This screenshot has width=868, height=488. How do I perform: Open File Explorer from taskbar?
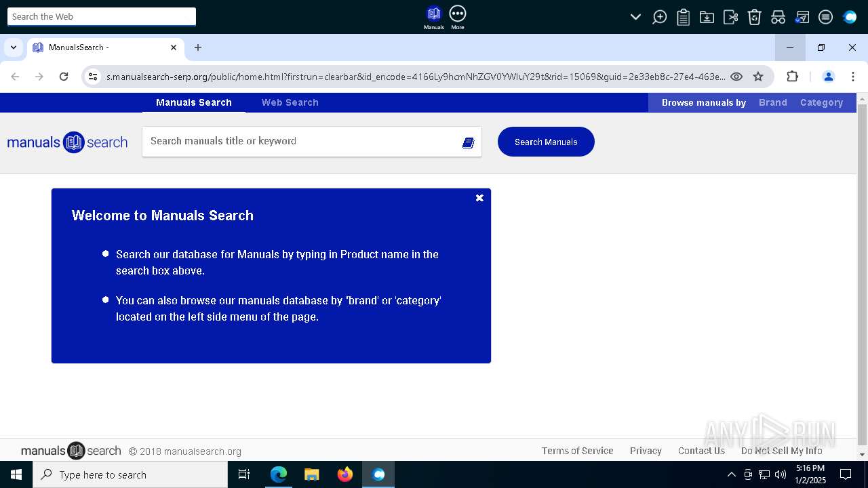(x=311, y=474)
